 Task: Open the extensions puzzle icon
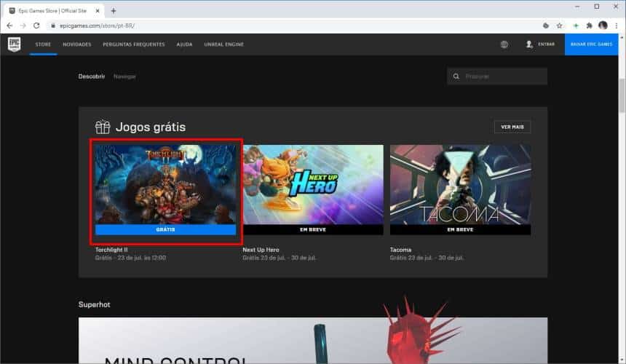[x=589, y=25]
